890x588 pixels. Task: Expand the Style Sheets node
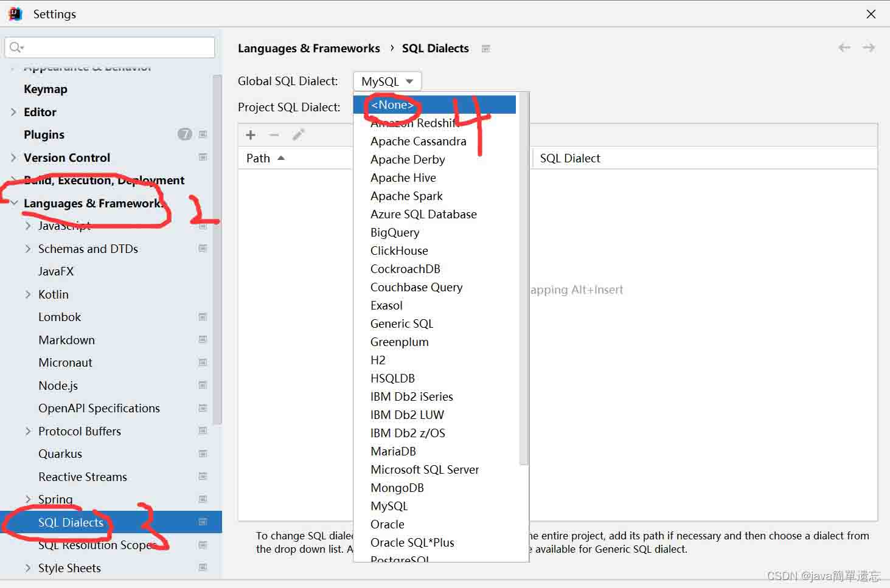click(x=28, y=568)
